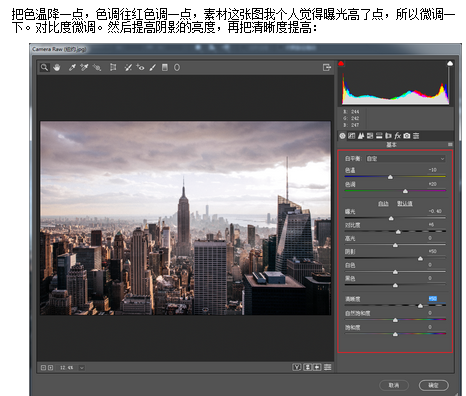
Task: Pick the White Balance eyedropper tool
Action: [72, 67]
